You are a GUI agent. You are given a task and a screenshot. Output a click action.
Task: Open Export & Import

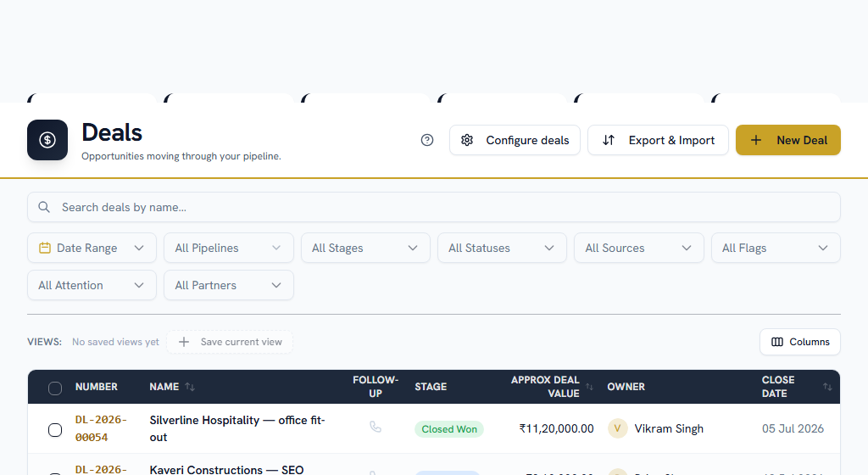click(x=658, y=140)
